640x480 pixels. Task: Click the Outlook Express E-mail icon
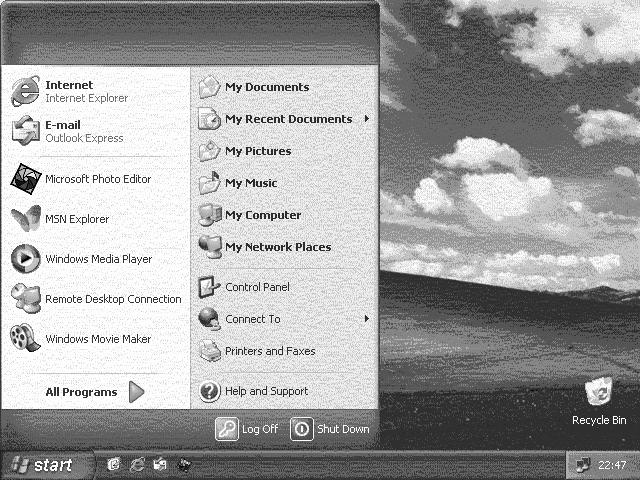pyautogui.click(x=25, y=131)
